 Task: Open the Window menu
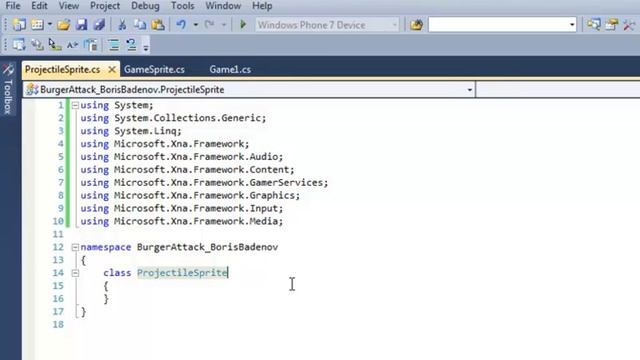click(x=223, y=6)
